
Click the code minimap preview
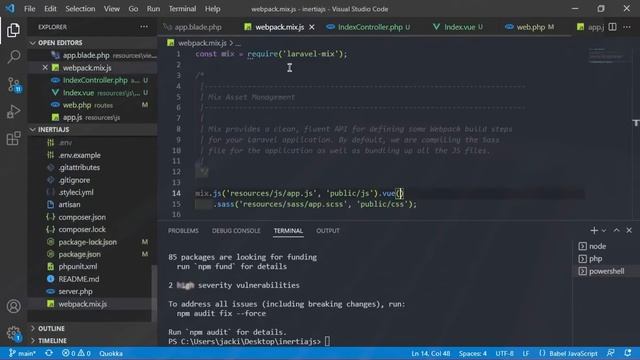pos(606,56)
